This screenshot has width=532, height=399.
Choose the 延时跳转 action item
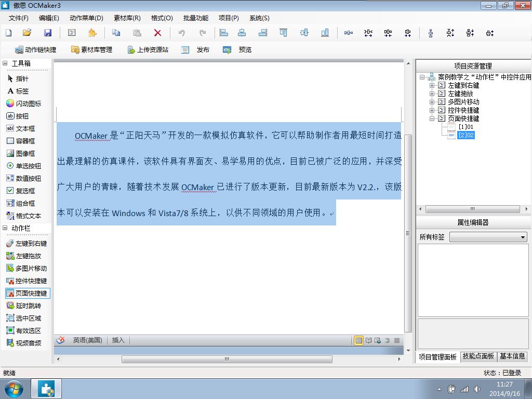click(x=24, y=305)
